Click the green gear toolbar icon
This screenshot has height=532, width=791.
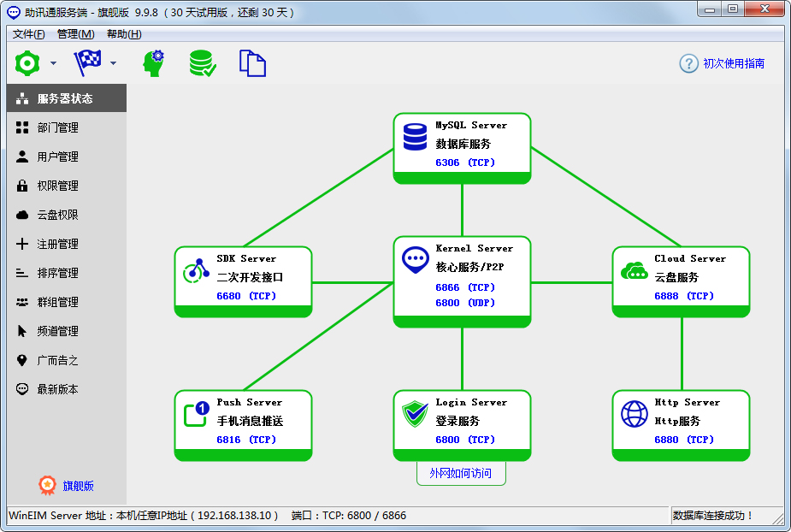(28, 63)
